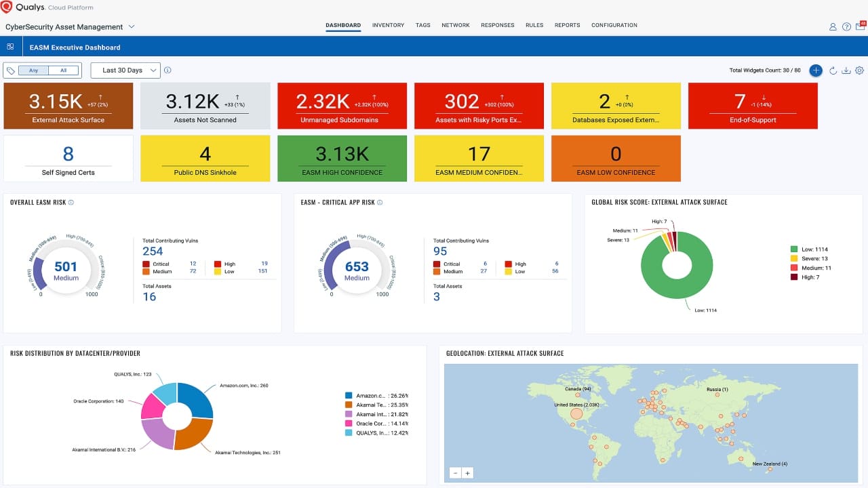Open dashboard settings with the gear icon
The width and height of the screenshot is (868, 488).
pos(859,70)
